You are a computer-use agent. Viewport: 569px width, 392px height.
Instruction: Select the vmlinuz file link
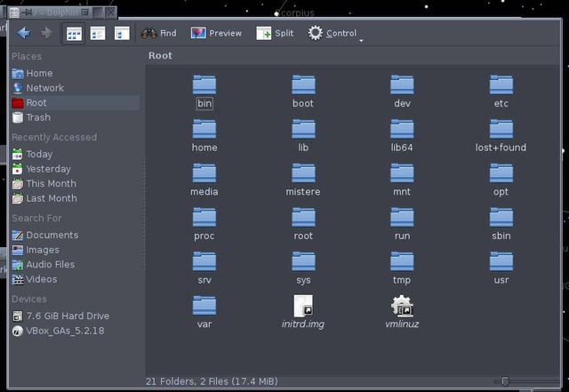[x=402, y=306]
